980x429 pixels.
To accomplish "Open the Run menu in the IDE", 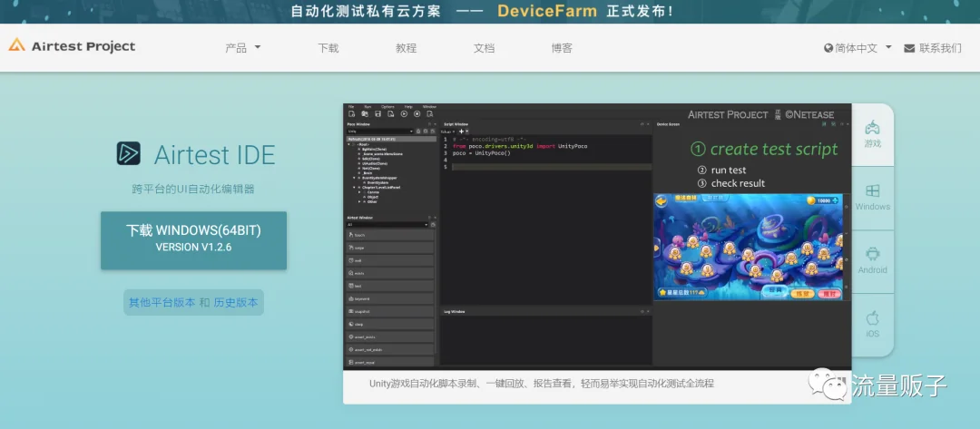I will (367, 107).
